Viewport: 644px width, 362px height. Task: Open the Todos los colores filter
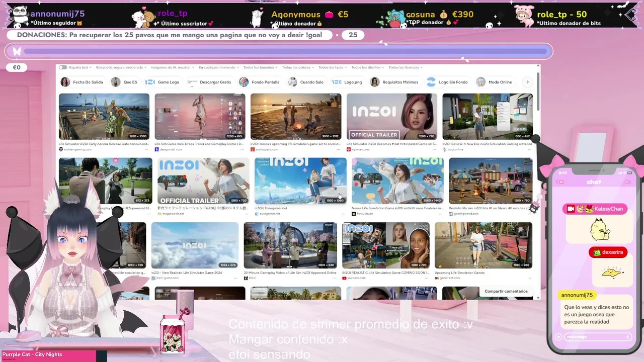(298, 67)
